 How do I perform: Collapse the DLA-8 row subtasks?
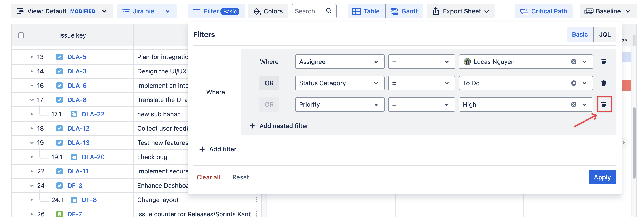[x=32, y=100]
